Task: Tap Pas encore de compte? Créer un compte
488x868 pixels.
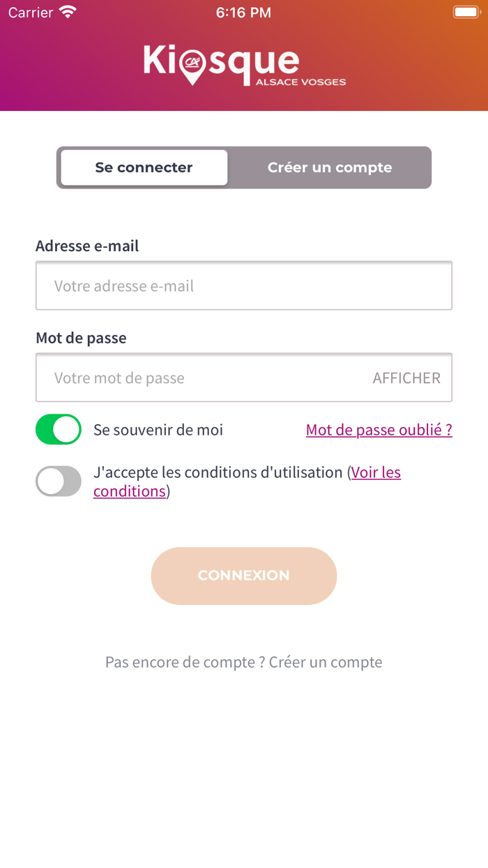Action: (x=243, y=662)
